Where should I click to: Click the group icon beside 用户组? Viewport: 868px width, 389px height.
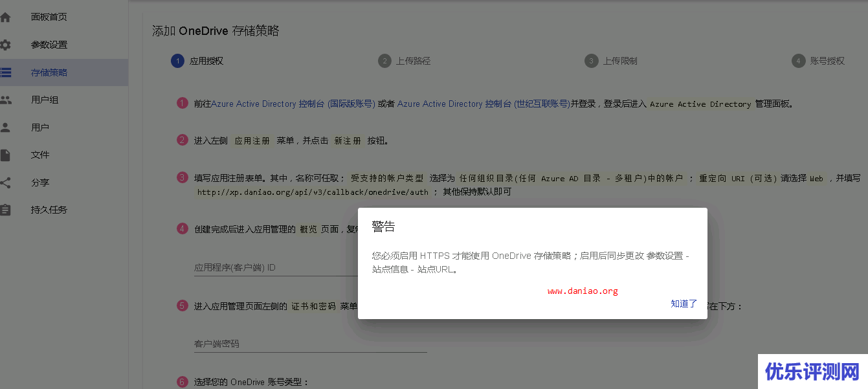(5, 100)
